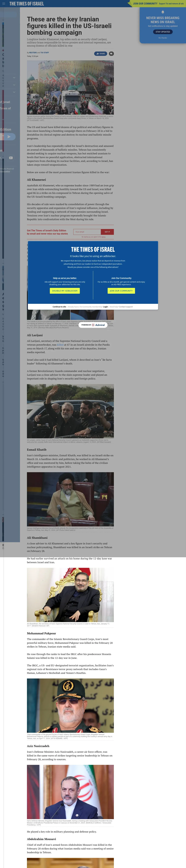The height and width of the screenshot is (868, 186).
Task: Click the 'Abdolrahim Mousavi' section heading
Action: (x=42, y=839)
